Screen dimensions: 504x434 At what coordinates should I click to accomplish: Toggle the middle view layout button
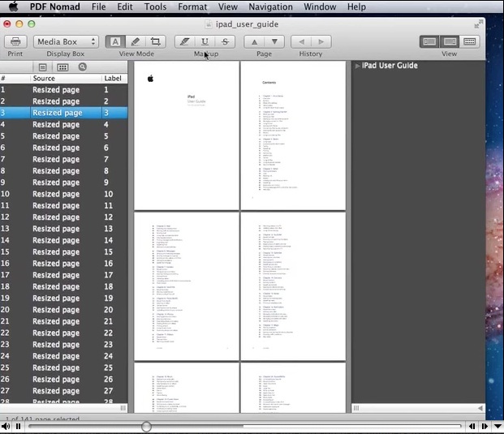coord(450,41)
